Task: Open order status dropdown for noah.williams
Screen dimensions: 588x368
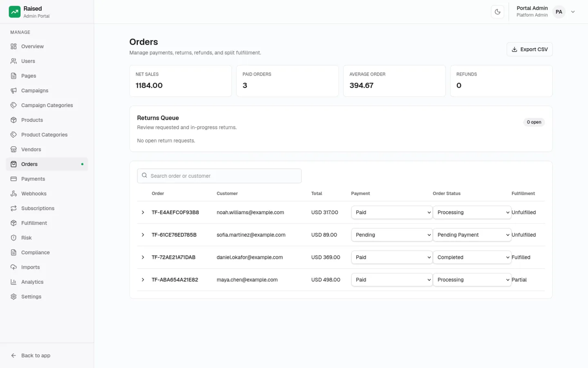Action: (472, 212)
